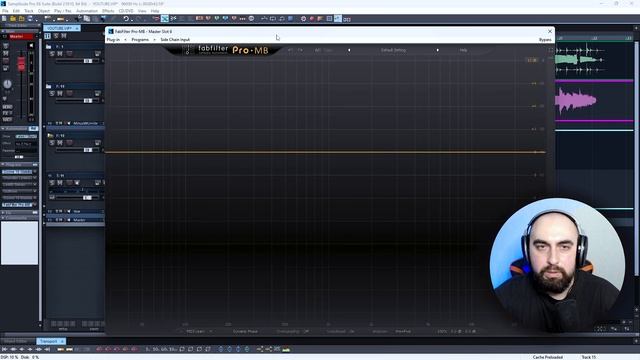Open the Automation menu
This screenshot has width=640, height=360.
[87, 11]
